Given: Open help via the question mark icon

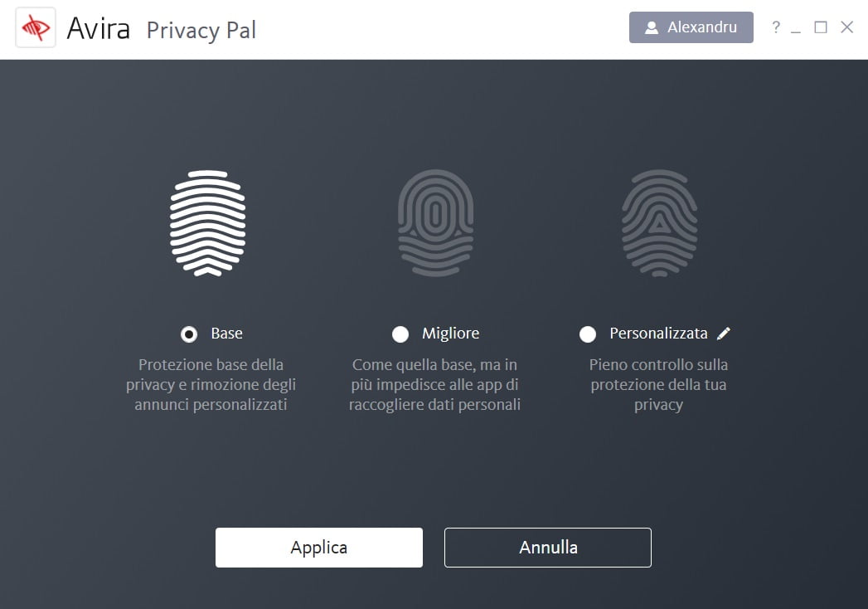Looking at the screenshot, I should (x=776, y=27).
